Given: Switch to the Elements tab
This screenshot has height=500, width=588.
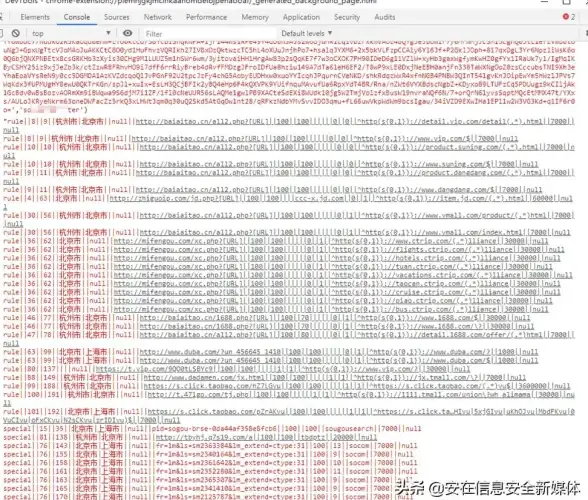Looking at the screenshot, I should click(x=35, y=17).
